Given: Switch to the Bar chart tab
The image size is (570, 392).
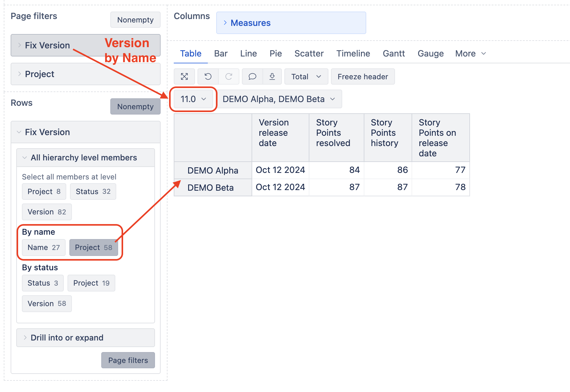Looking at the screenshot, I should coord(221,53).
